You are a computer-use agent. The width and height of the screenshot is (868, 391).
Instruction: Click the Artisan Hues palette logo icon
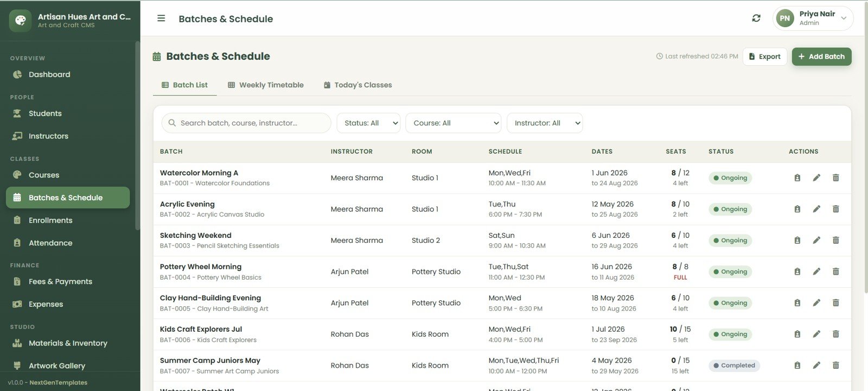click(20, 21)
